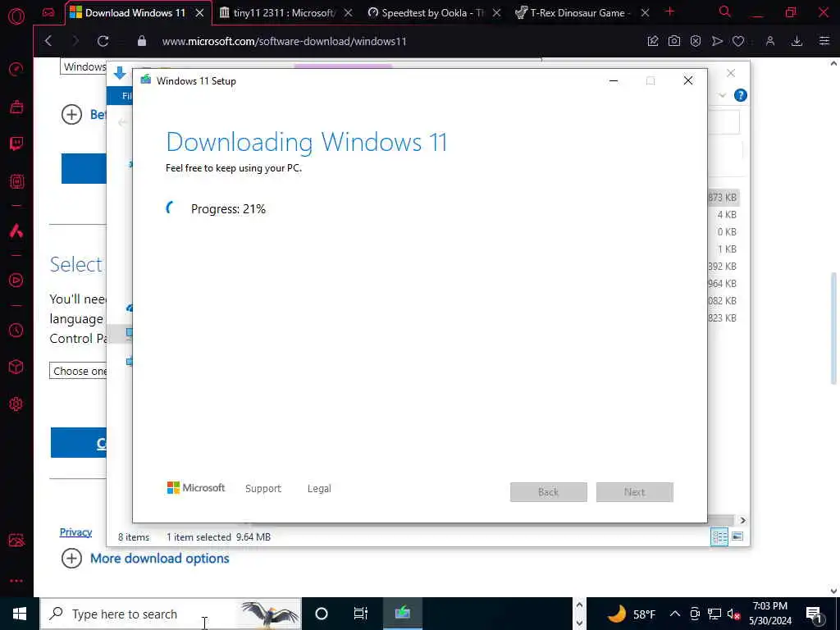The width and height of the screenshot is (840, 630).
Task: Expand More download options section
Action: (x=145, y=558)
